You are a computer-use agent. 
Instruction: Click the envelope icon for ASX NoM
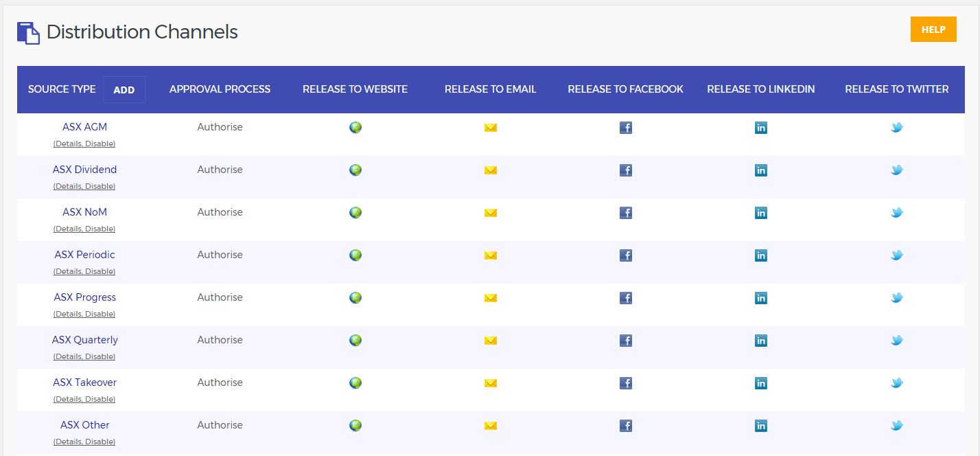pos(491,213)
